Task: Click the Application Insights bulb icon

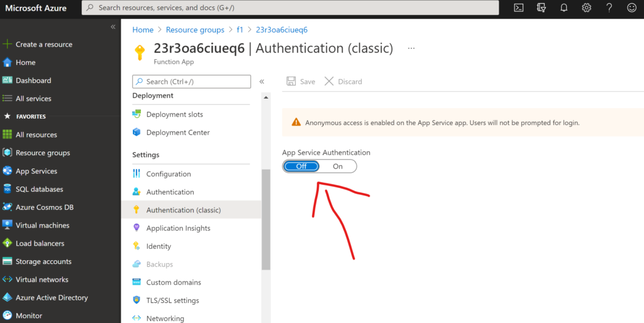Action: pyautogui.click(x=136, y=227)
